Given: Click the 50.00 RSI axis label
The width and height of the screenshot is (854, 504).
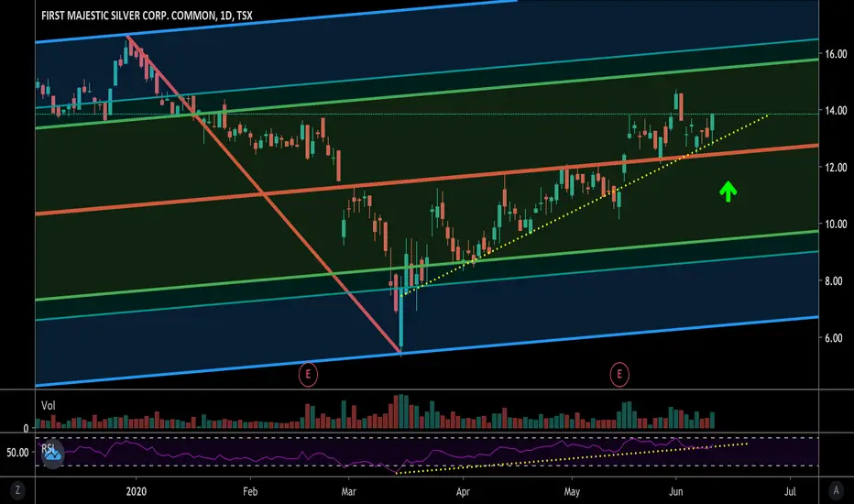Looking at the screenshot, I should pos(17,453).
